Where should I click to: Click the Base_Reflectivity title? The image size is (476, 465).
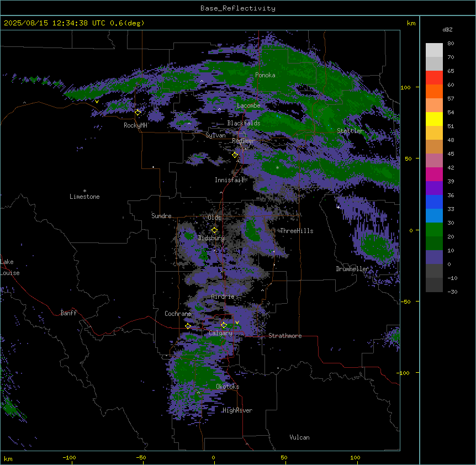coord(238,8)
